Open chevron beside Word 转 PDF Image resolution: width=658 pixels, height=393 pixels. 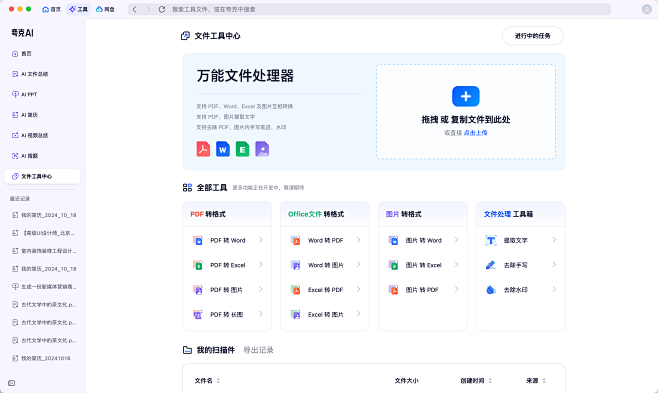click(358, 240)
